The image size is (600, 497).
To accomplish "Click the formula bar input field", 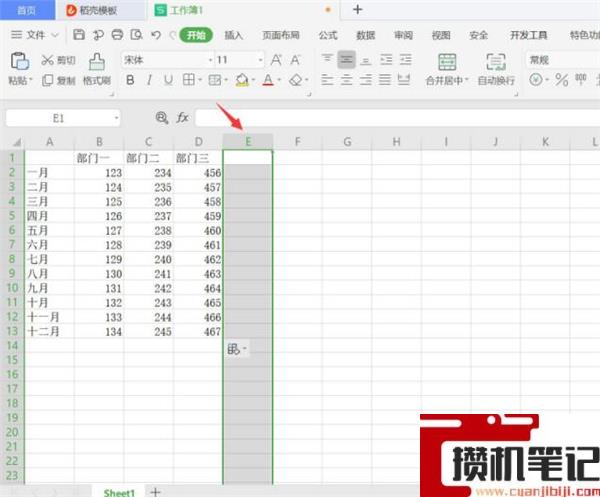I will click(x=397, y=118).
